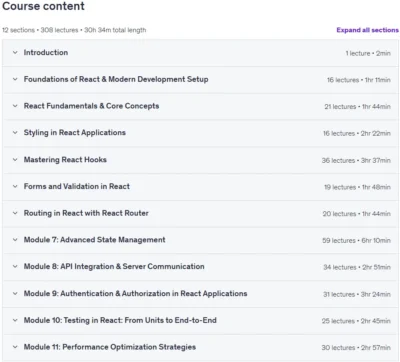Click Expand all sections link
Screen dimensions: 400x362
(x=367, y=30)
